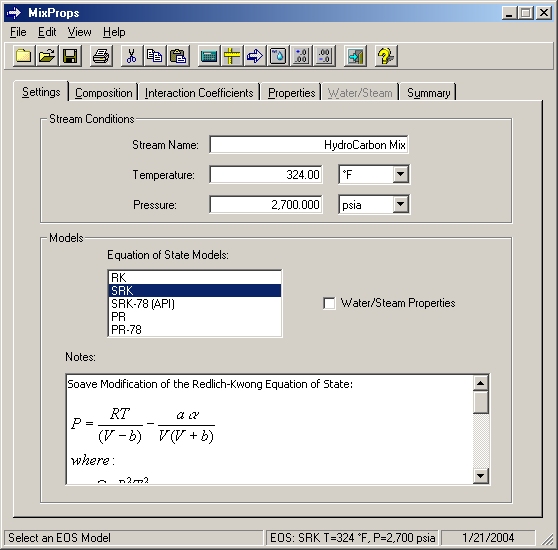The width and height of the screenshot is (558, 550).
Task: Open a file using the open-folder icon
Action: 47,56
